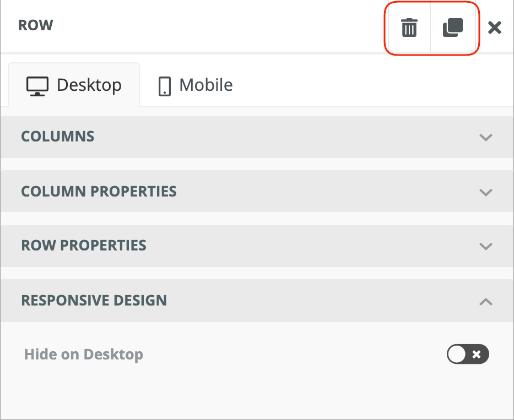Switch to the Desktop tab label
Screen dimensions: 514x420
tap(89, 85)
